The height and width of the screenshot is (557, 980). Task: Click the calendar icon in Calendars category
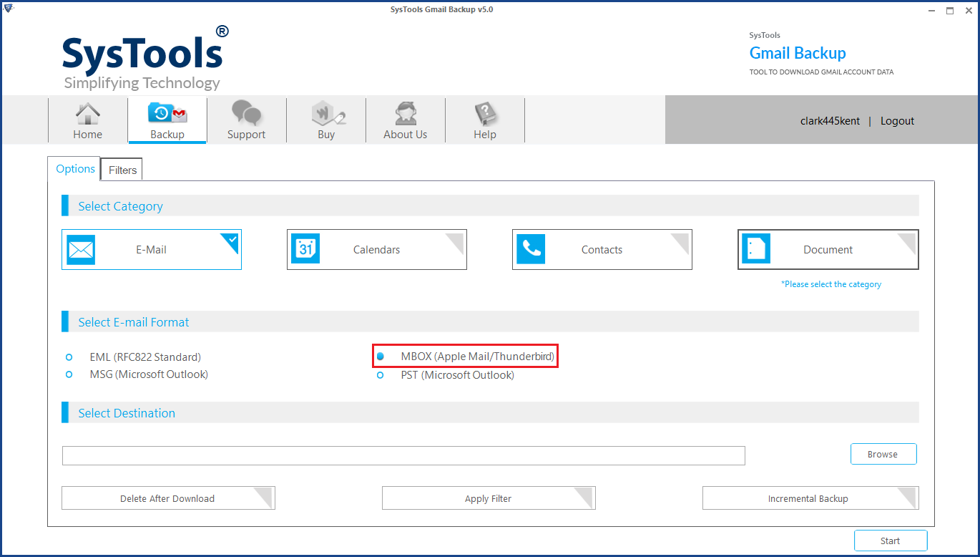[x=305, y=250]
